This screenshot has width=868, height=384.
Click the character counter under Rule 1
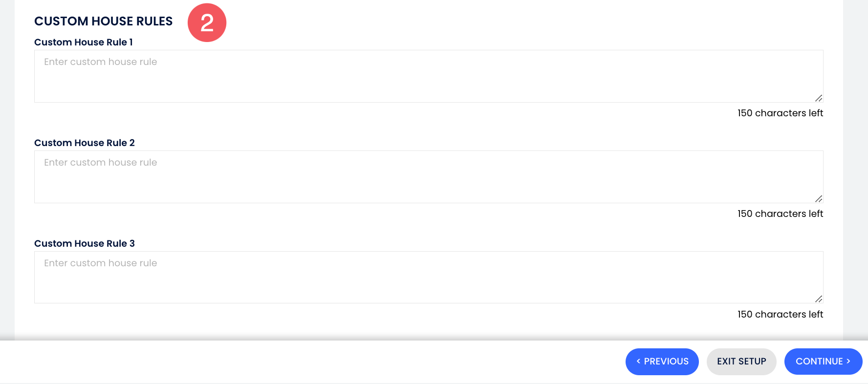[780, 113]
